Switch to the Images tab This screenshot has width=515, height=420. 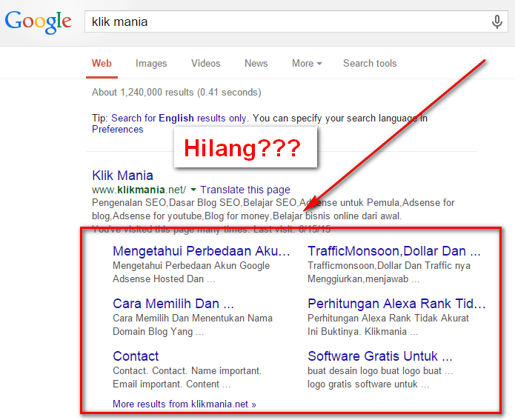click(x=151, y=64)
